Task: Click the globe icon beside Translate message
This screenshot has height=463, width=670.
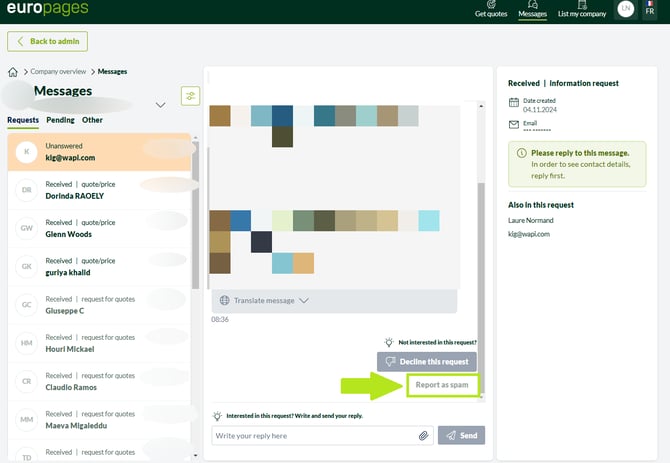Action: coord(225,300)
